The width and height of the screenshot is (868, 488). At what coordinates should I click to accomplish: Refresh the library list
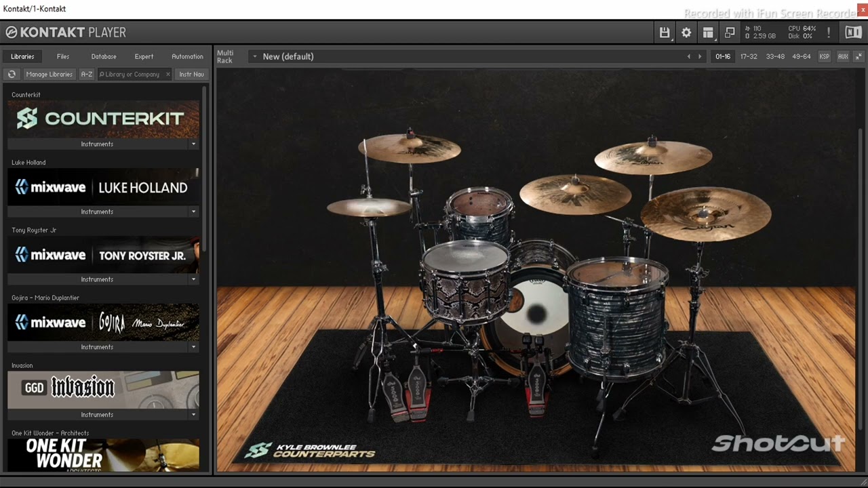(12, 75)
